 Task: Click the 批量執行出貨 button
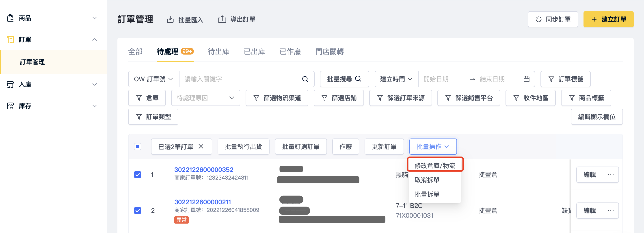pos(243,147)
